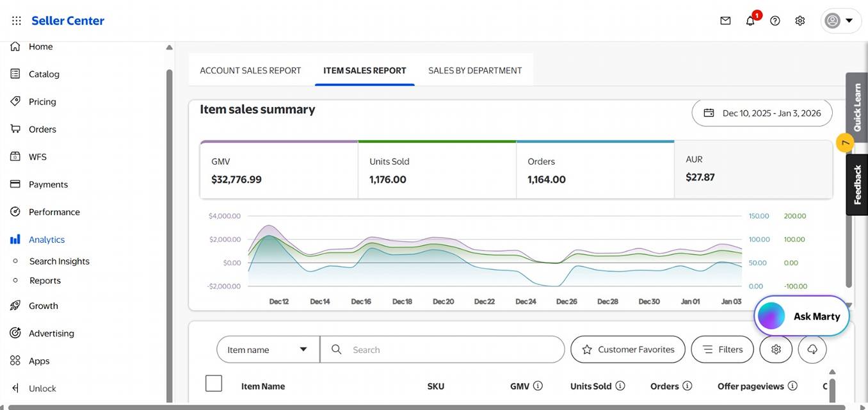Expand the Item name search dropdown
The width and height of the screenshot is (868, 410).
[268, 350]
